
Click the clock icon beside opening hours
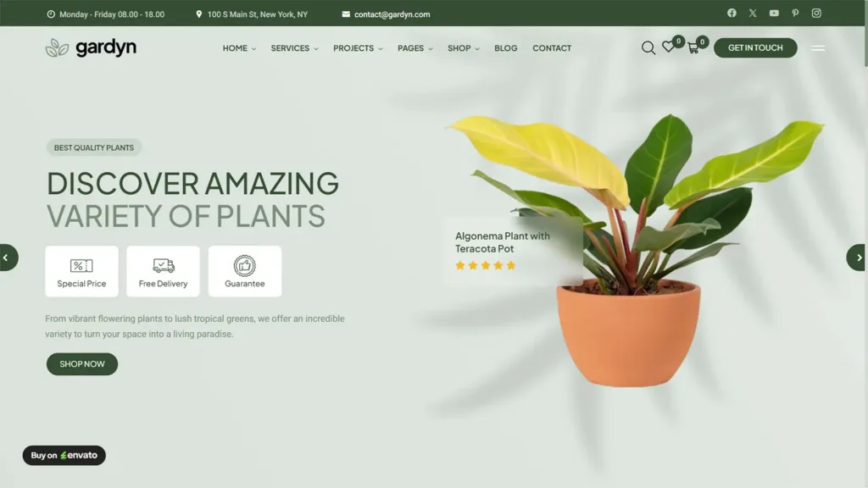pyautogui.click(x=51, y=14)
